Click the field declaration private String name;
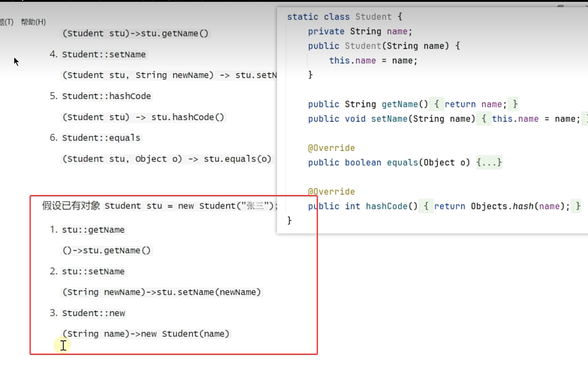The height and width of the screenshot is (376, 588). (x=360, y=31)
